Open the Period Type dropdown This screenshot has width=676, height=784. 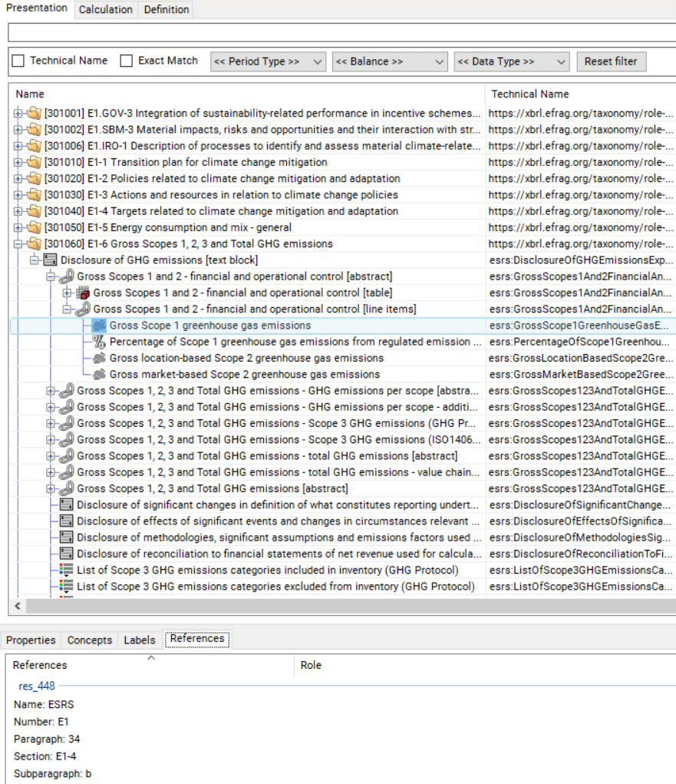tap(268, 61)
